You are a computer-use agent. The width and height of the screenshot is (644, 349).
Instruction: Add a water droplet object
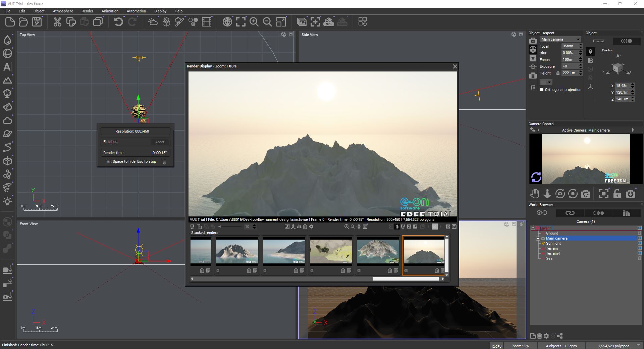coord(7,40)
